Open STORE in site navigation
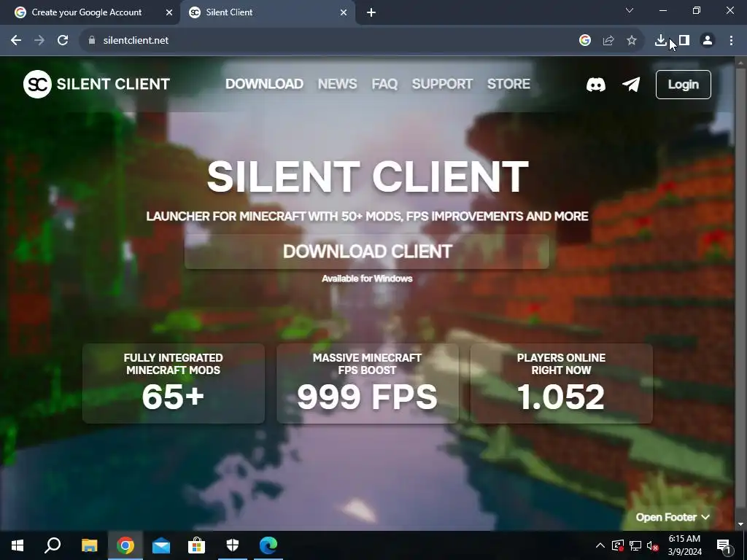The height and width of the screenshot is (560, 747). pos(508,85)
